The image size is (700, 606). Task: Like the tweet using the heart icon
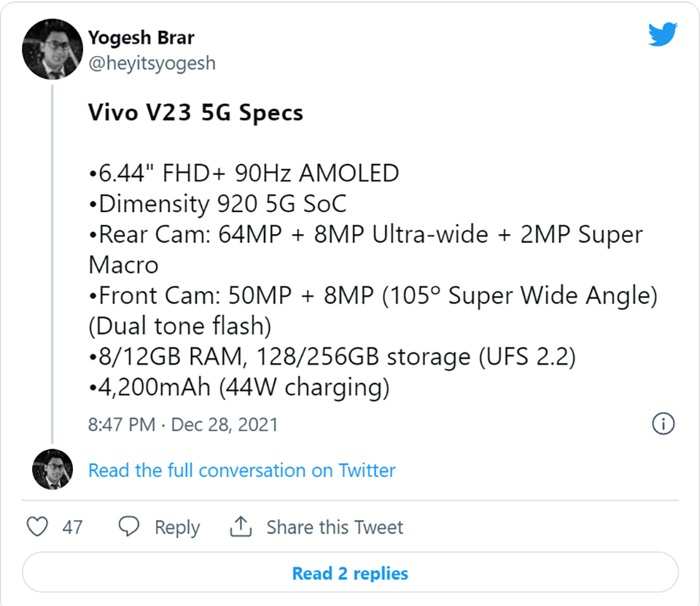click(36, 527)
